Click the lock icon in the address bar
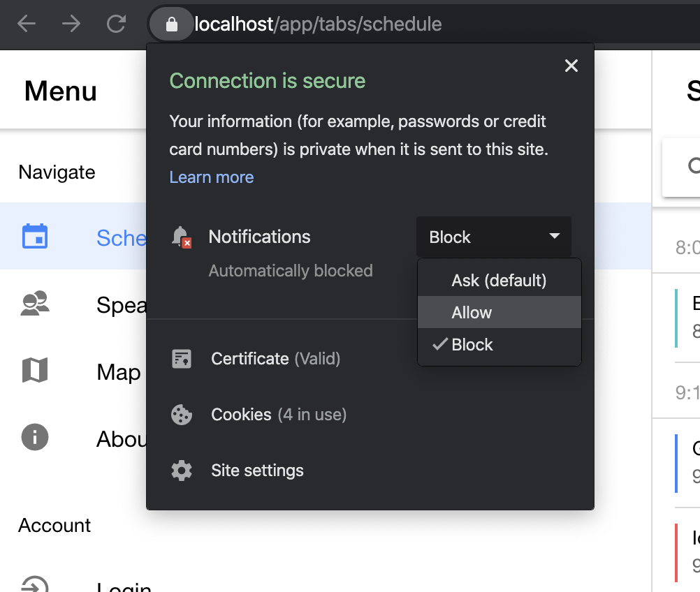The width and height of the screenshot is (700, 592). click(x=171, y=24)
